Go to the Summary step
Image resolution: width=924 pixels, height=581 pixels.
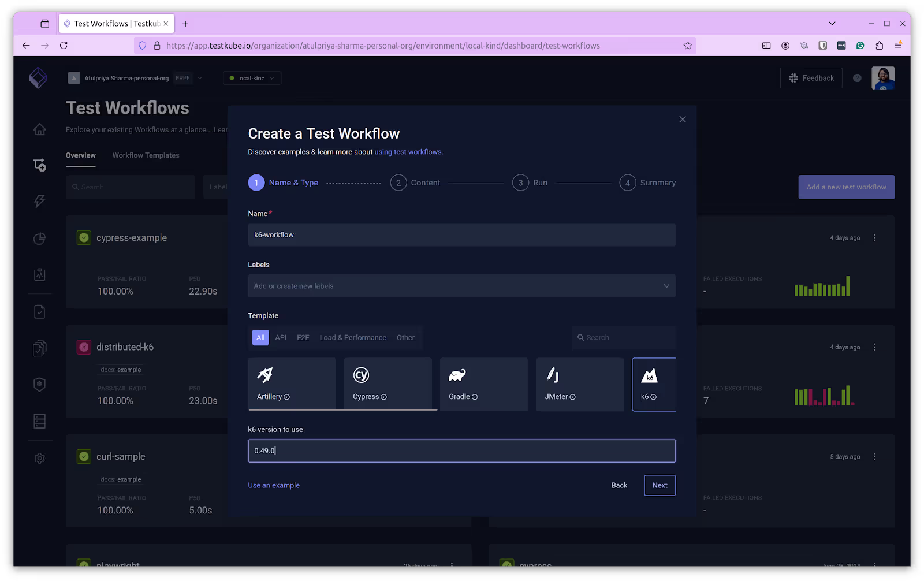pos(647,183)
